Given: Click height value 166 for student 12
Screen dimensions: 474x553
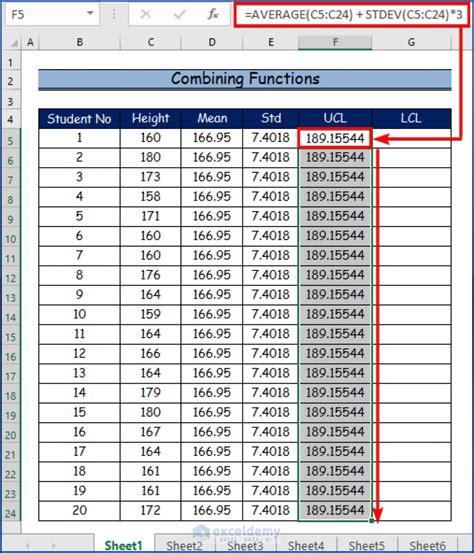Looking at the screenshot, I should 151,354.
